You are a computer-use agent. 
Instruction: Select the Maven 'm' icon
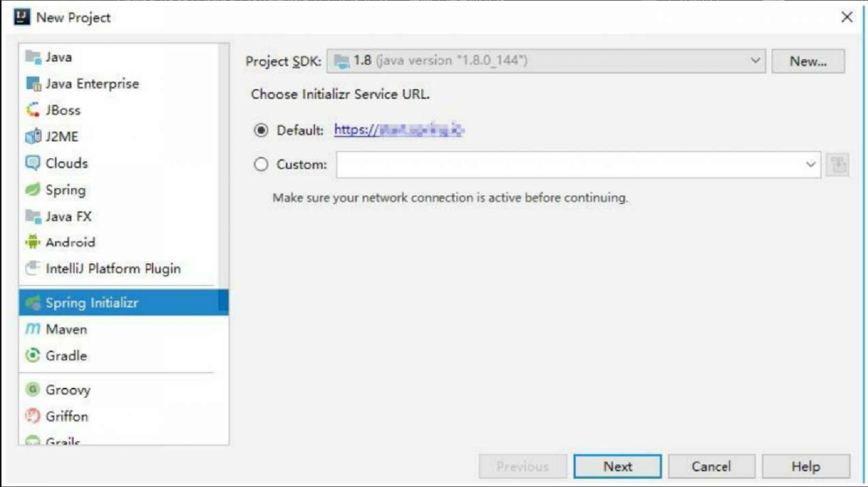33,329
